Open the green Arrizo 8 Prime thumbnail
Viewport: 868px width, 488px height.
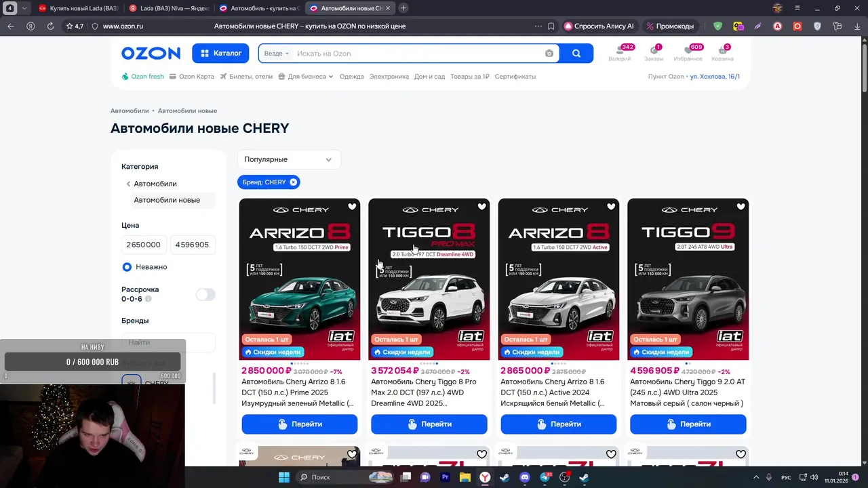tap(299, 279)
